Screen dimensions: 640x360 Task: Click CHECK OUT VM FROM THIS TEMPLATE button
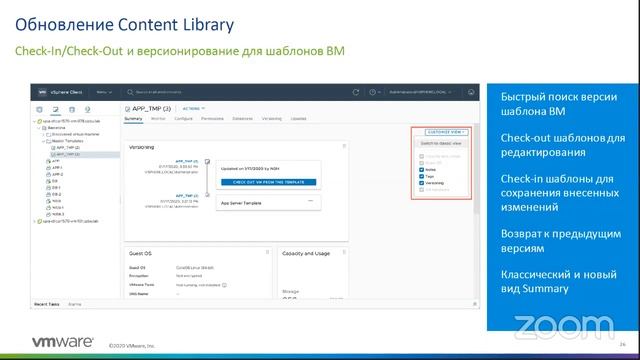click(x=269, y=182)
